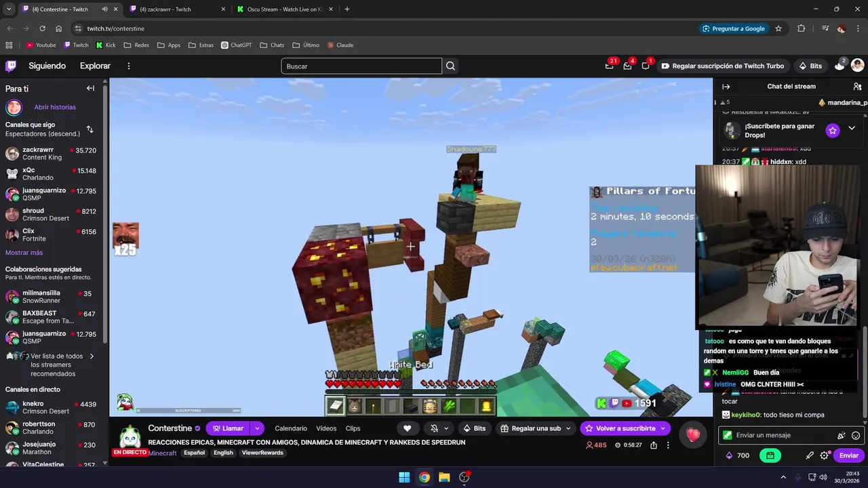Click Regalar suscripción de Twitch Turbo button
Viewport: 868px width, 488px height.
coord(723,66)
